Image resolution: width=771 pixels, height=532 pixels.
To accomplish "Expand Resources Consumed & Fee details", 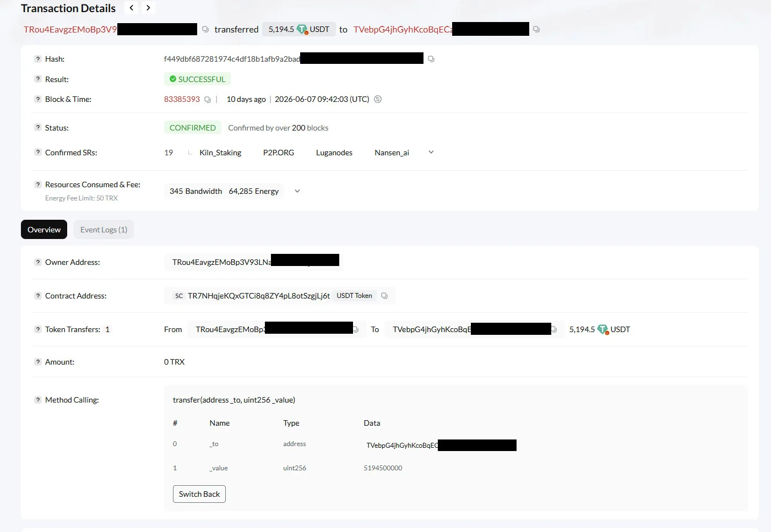I will point(297,191).
